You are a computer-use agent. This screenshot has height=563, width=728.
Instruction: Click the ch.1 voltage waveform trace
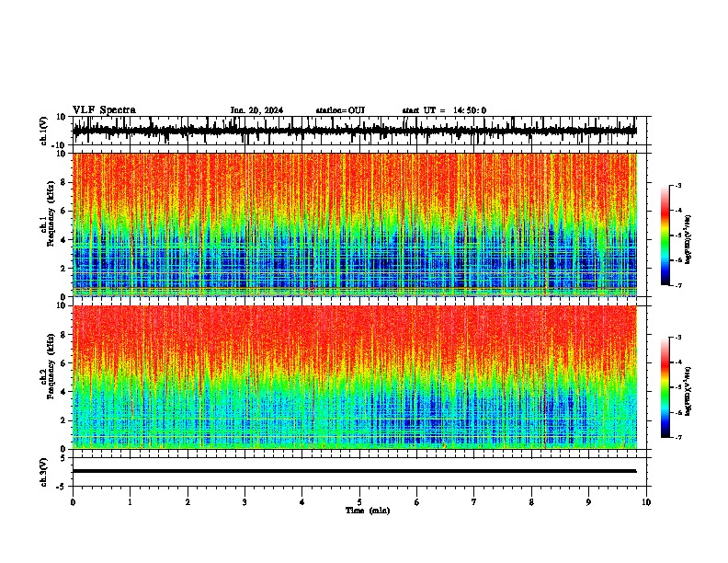(354, 131)
